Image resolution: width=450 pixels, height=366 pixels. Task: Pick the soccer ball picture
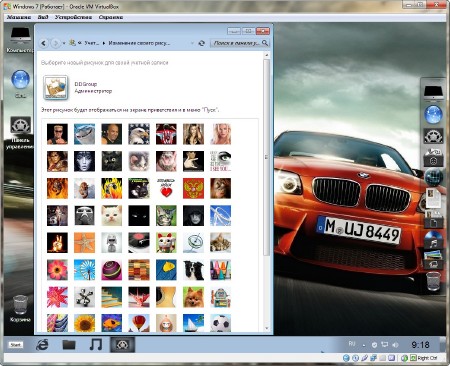click(220, 323)
